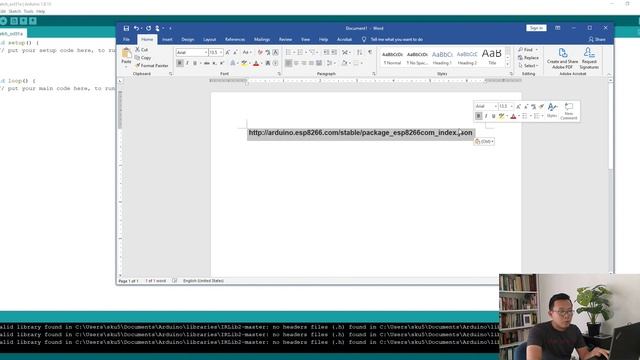Expand the Styles gallery more arrow
Image resolution: width=640 pixels, height=360 pixels.
[x=508, y=65]
